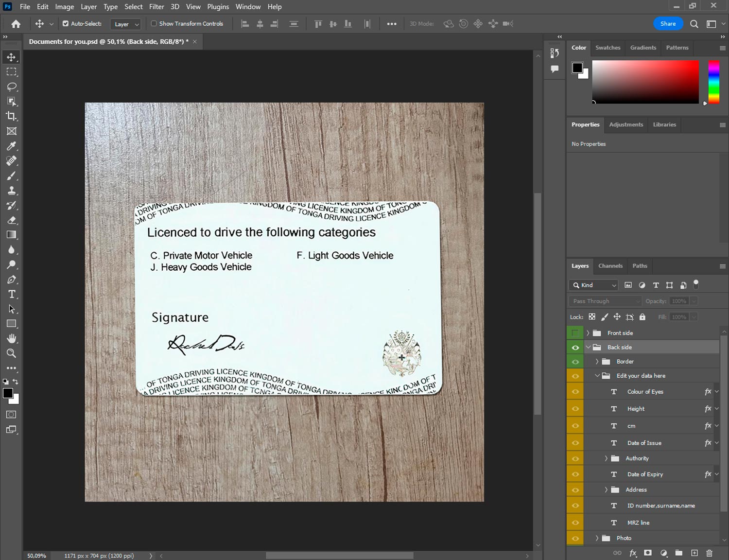The image size is (729, 560).
Task: Choose the Horizontal Type tool
Action: point(11,294)
